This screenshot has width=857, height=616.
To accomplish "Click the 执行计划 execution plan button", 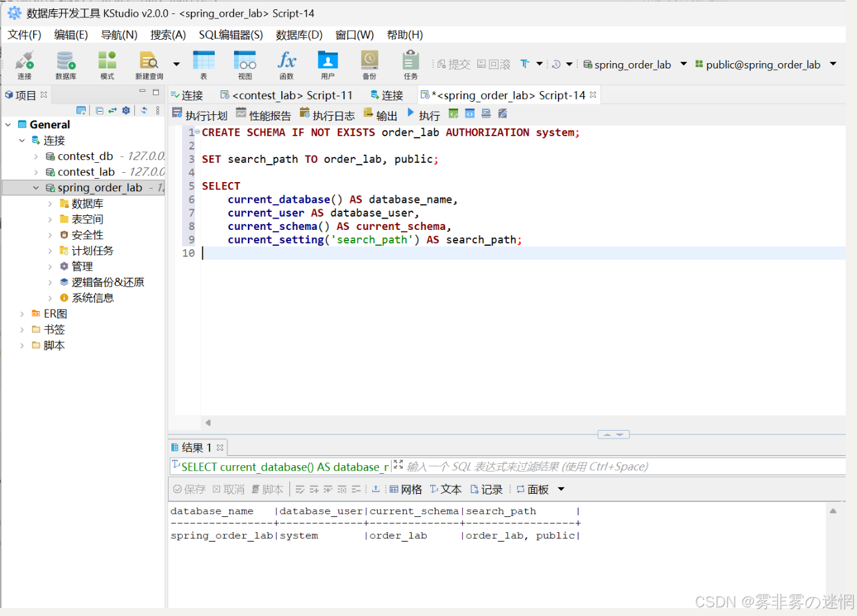I will [x=199, y=115].
